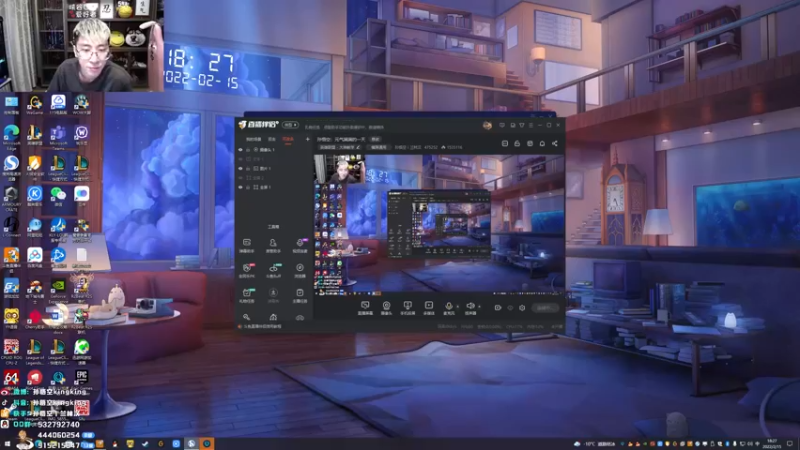Open the Windows Start menu
This screenshot has width=800, height=450.
click(7, 444)
